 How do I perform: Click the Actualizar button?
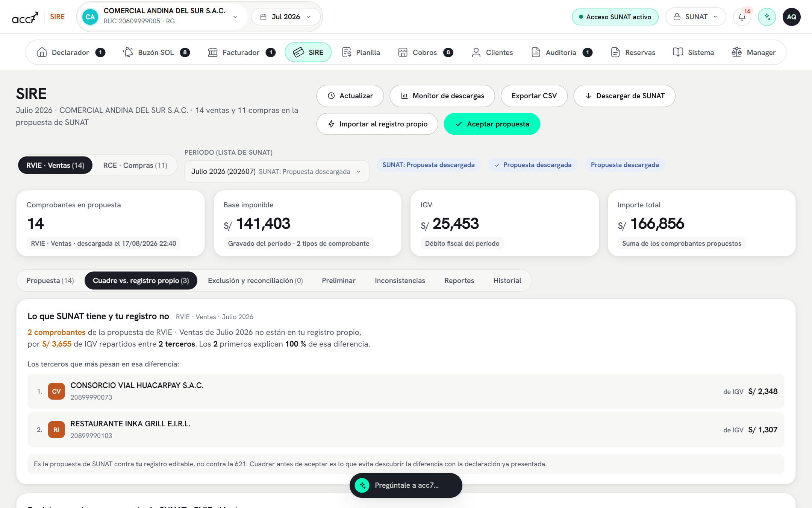[x=350, y=96]
